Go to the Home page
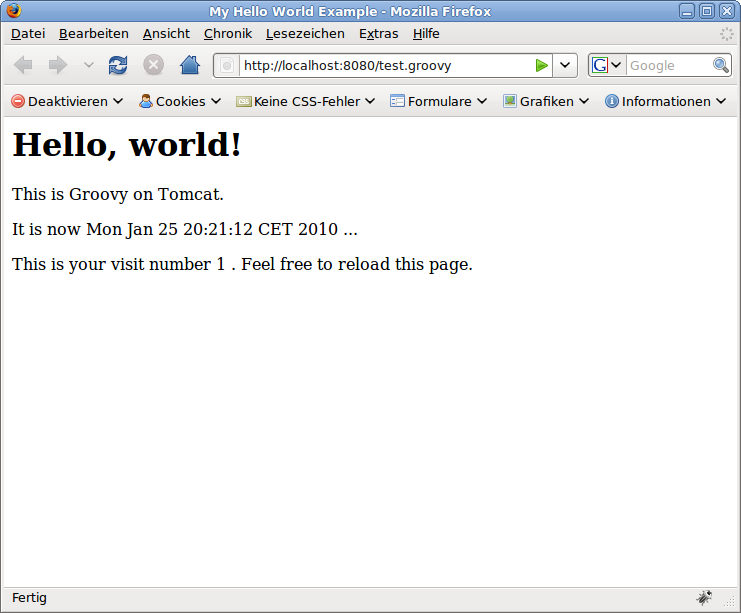Viewport: 741px width, 613px height. pyautogui.click(x=190, y=65)
